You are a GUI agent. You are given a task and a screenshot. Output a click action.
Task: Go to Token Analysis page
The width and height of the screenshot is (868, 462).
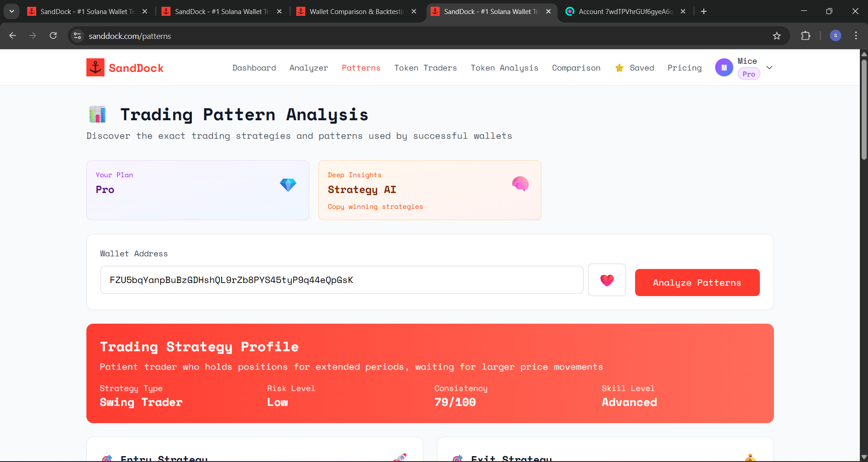pyautogui.click(x=504, y=68)
